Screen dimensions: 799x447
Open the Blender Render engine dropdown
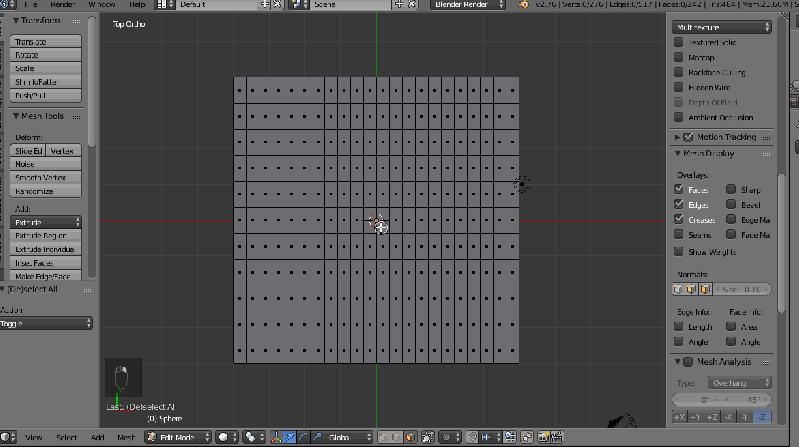(468, 5)
